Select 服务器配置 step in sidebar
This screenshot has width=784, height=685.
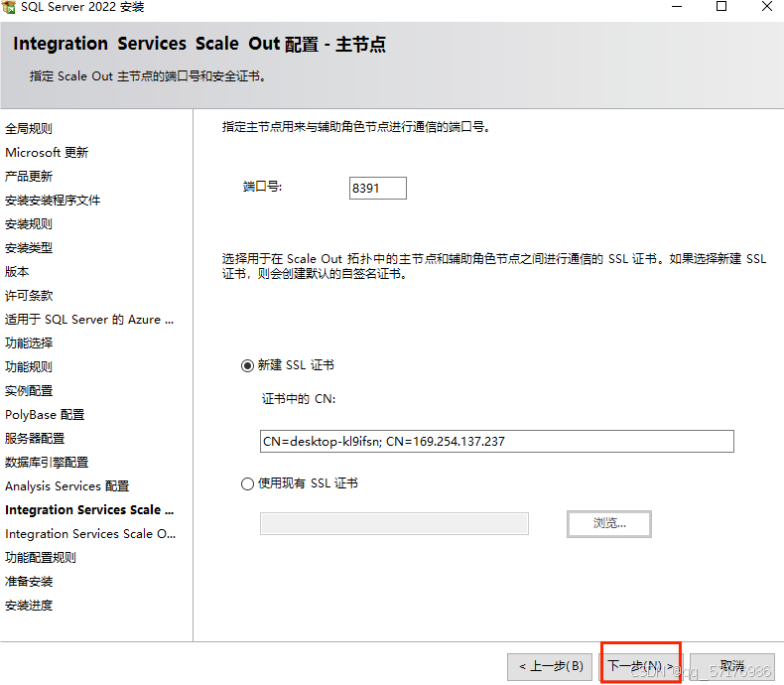[x=35, y=439]
